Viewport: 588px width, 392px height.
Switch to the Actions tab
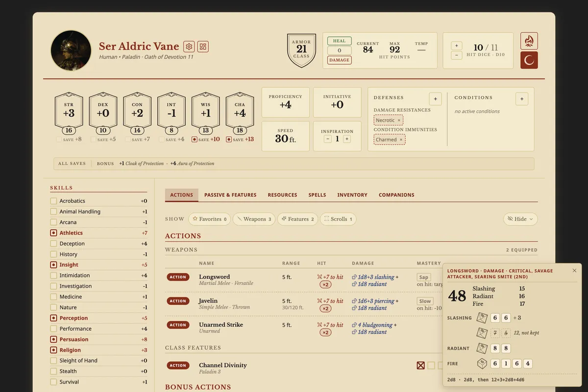(x=182, y=195)
